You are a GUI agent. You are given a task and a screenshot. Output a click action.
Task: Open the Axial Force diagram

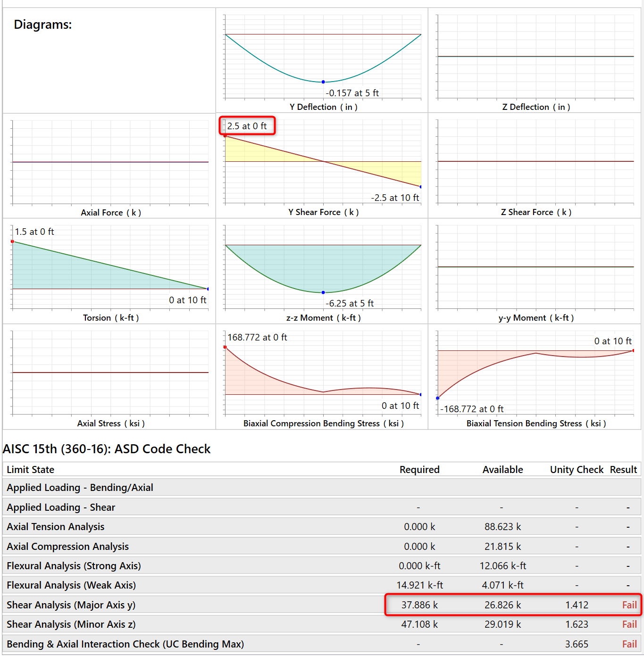point(110,163)
